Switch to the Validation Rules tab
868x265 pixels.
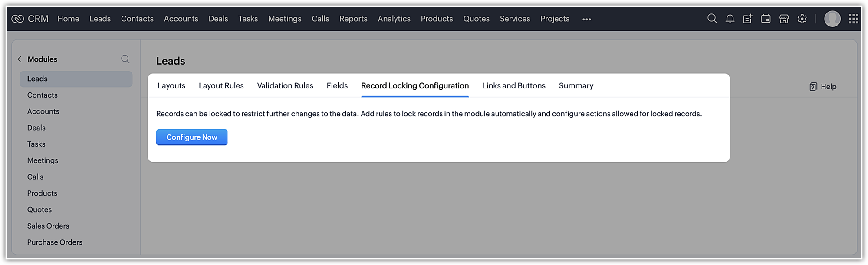[285, 86]
